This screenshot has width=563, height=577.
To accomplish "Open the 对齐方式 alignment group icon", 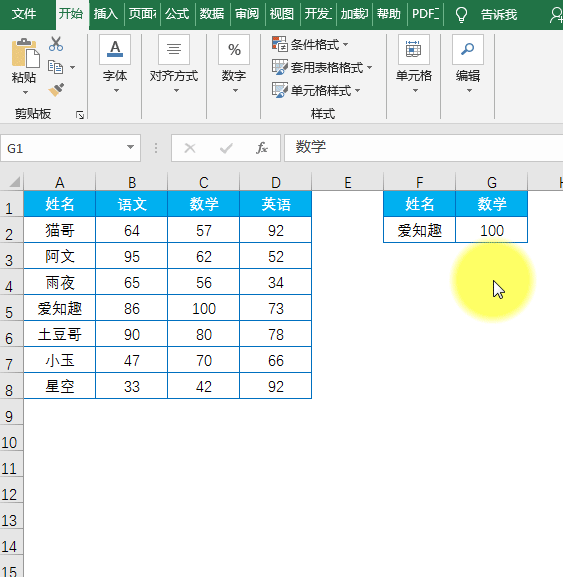I will 174,50.
